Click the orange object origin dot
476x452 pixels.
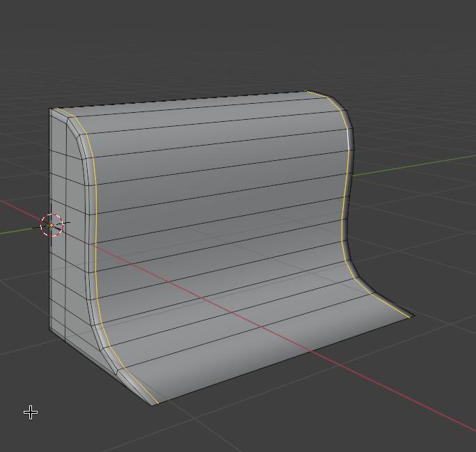click(x=51, y=225)
